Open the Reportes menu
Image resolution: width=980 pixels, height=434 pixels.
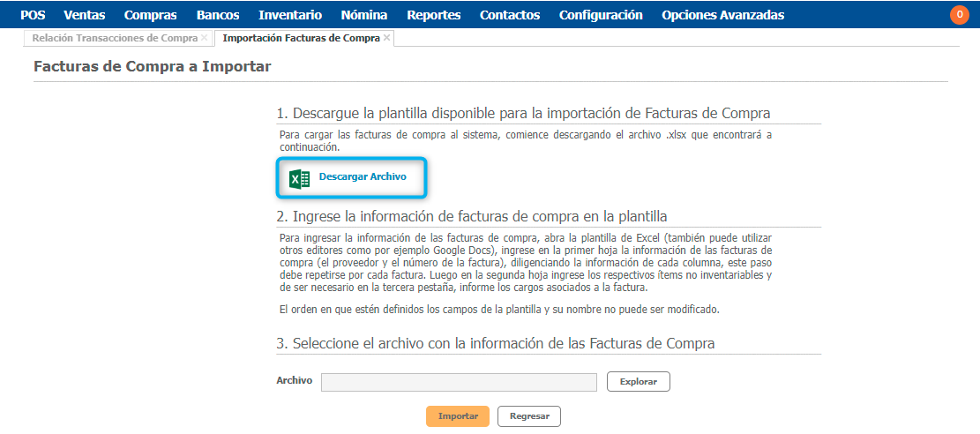434,15
